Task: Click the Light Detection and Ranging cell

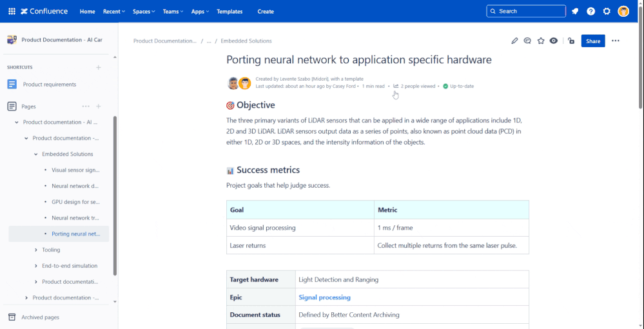Action: 412,280
